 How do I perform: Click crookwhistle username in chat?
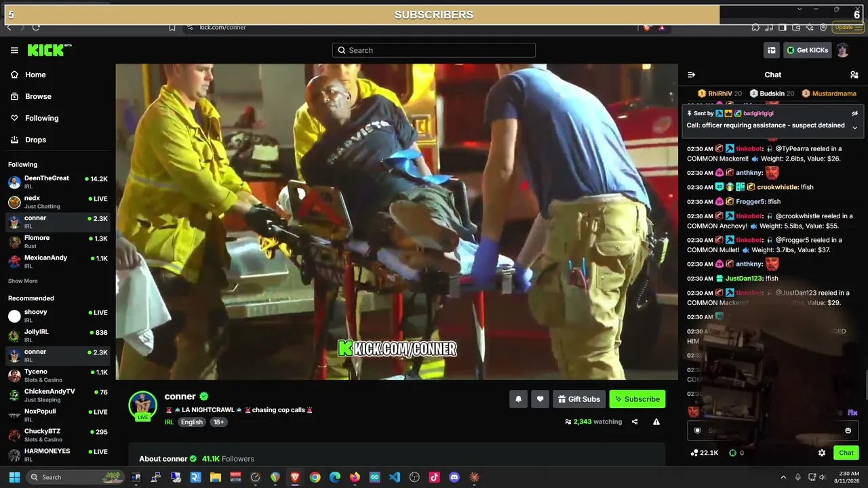[777, 187]
